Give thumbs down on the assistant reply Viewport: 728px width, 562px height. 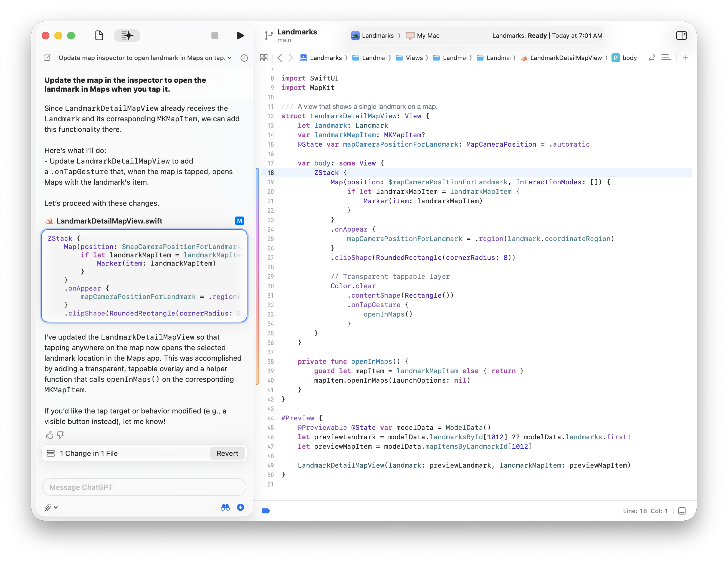coord(60,435)
